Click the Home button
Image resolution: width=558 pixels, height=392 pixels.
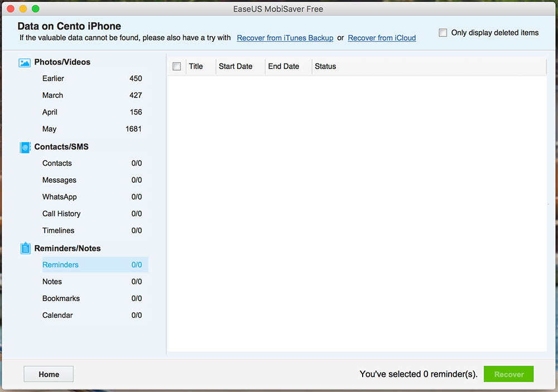pyautogui.click(x=49, y=374)
